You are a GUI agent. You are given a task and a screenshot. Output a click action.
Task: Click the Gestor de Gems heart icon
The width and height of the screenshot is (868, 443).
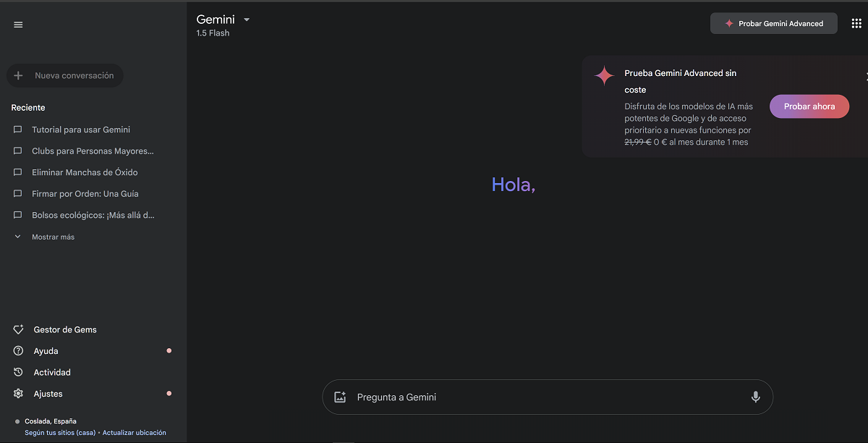(19, 329)
